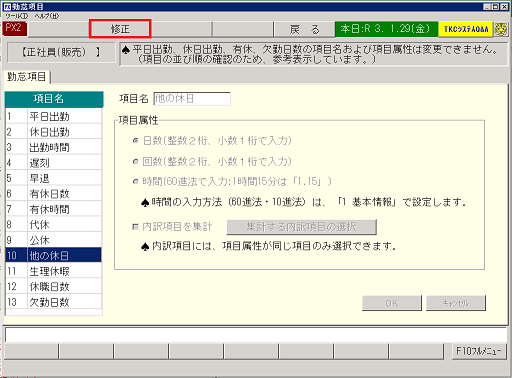Click the 正社員(販売) group button
Image resolution: width=512 pixels, height=378 pixels.
61,52
